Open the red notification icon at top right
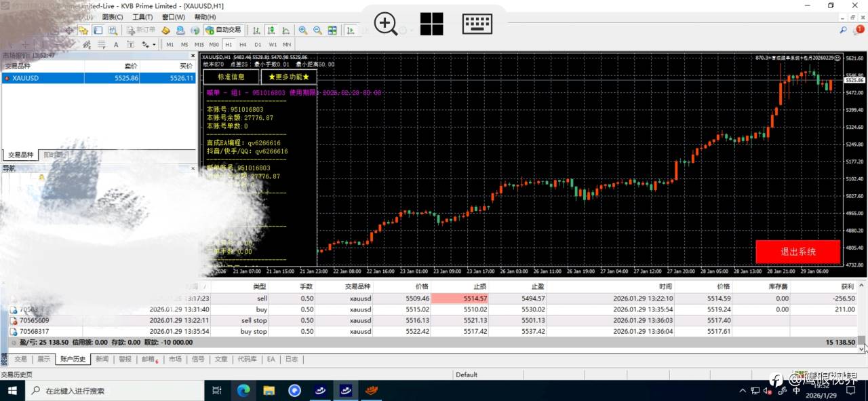This screenshot has height=401, width=868. click(859, 30)
